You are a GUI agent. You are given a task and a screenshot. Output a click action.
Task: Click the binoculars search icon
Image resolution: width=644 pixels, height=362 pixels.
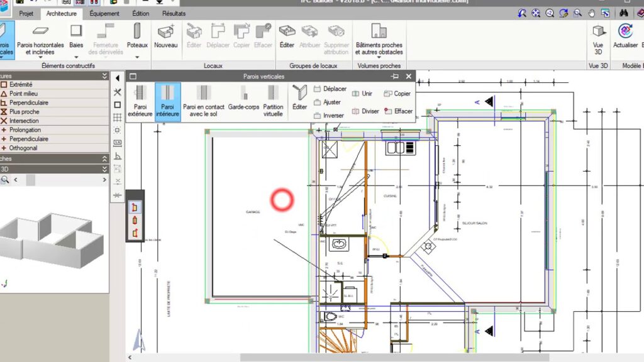[x=624, y=13]
